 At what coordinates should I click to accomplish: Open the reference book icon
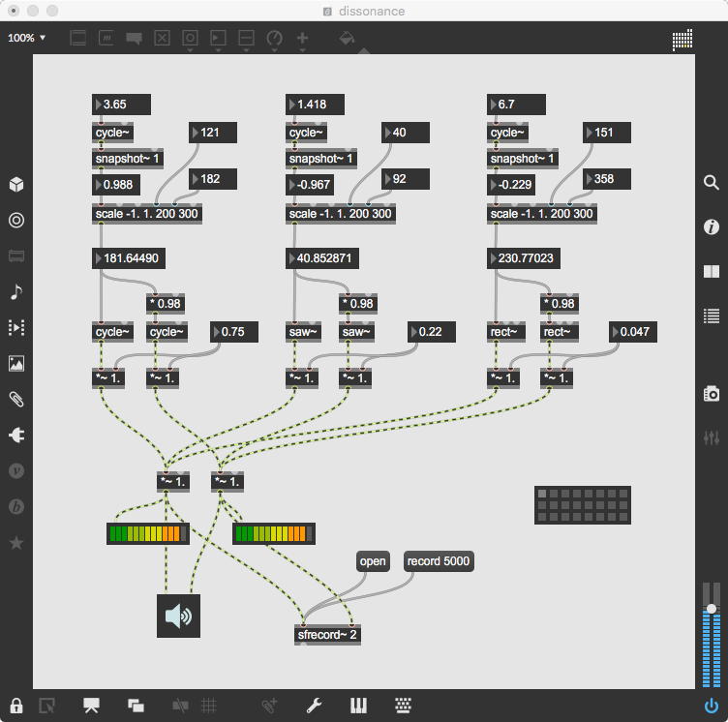tap(712, 271)
